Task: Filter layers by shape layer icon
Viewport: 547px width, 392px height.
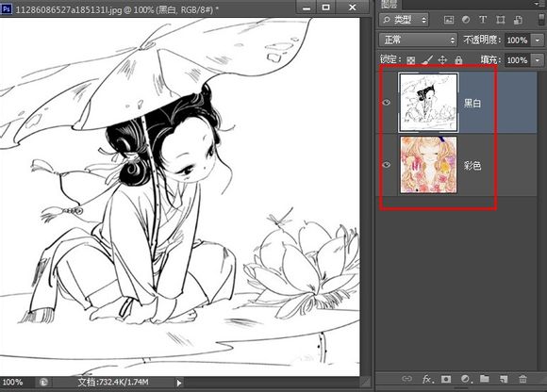Action: click(500, 20)
